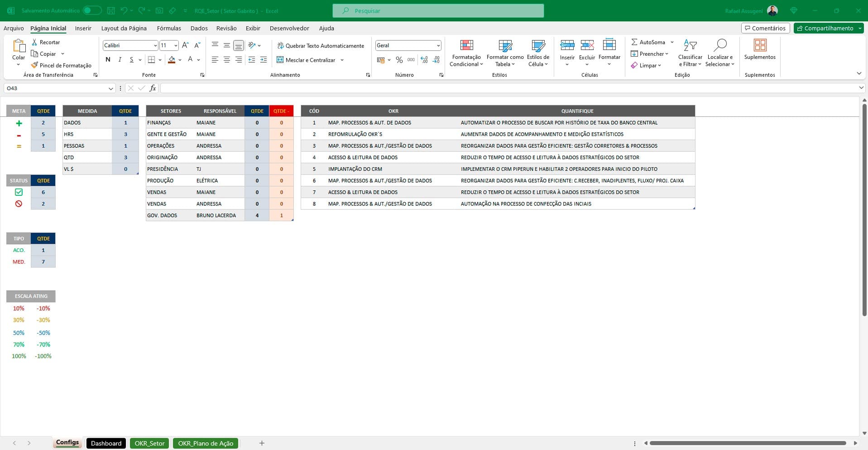868x450 pixels.
Task: Switch to Inserir ribbon tab
Action: click(83, 28)
